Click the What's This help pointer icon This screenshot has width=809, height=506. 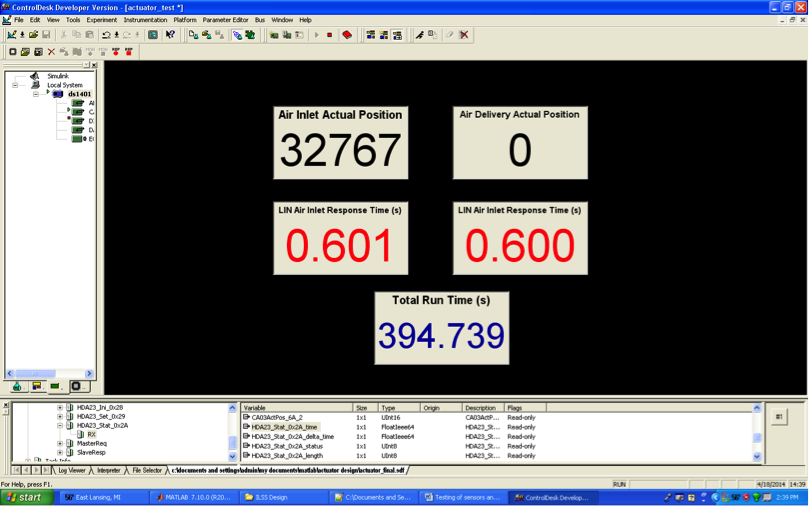coord(170,35)
